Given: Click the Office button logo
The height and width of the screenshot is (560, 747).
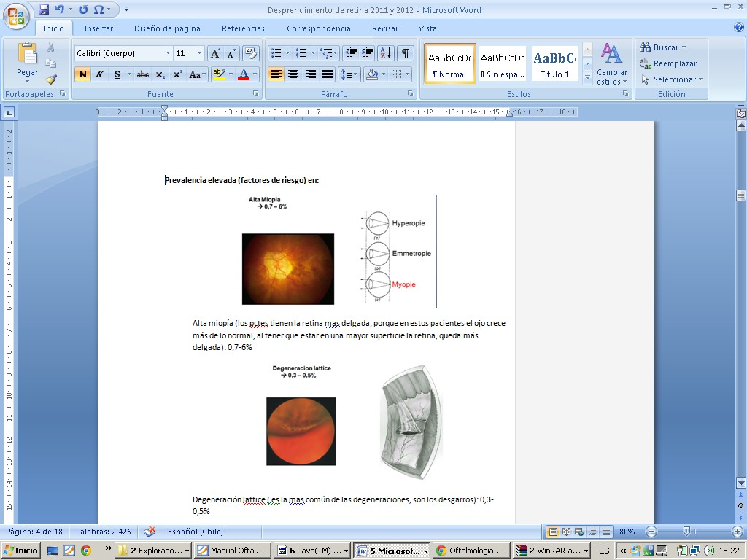Looking at the screenshot, I should click(x=17, y=15).
